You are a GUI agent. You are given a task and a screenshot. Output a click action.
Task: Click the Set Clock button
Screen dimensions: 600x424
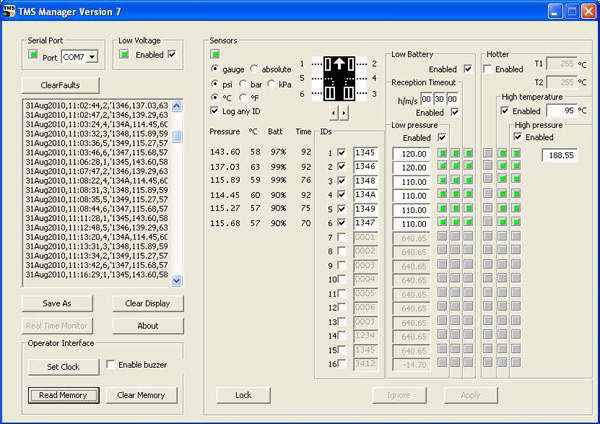pyautogui.click(x=64, y=367)
